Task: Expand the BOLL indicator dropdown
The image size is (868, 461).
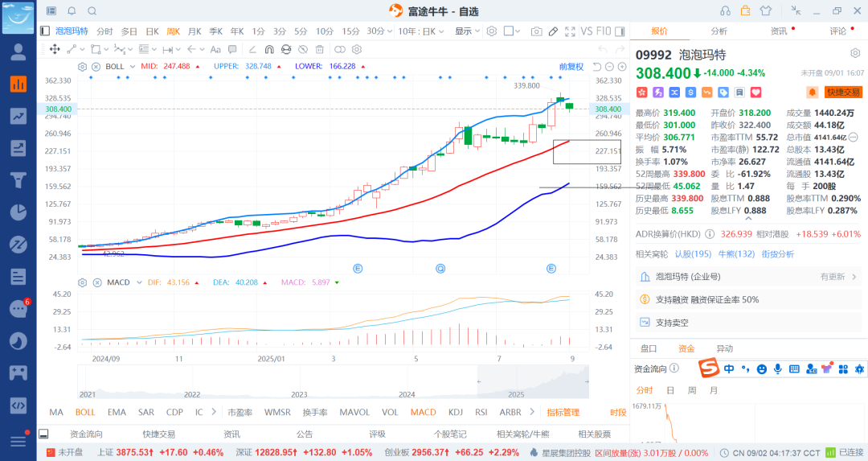Action: pos(133,67)
